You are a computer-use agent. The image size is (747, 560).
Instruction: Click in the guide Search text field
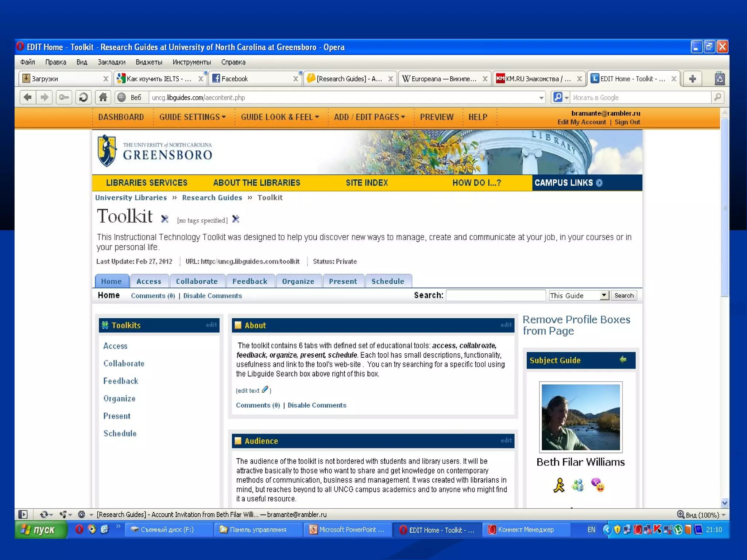[495, 295]
